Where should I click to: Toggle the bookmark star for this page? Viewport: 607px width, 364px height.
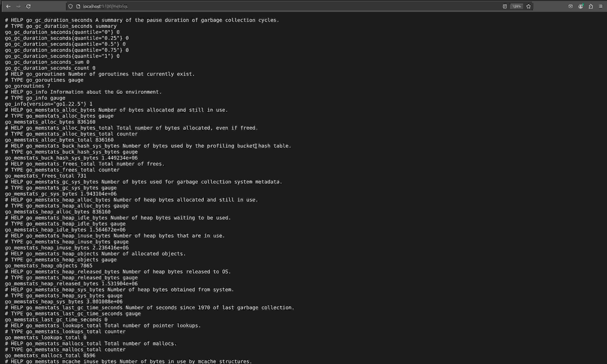pyautogui.click(x=528, y=6)
